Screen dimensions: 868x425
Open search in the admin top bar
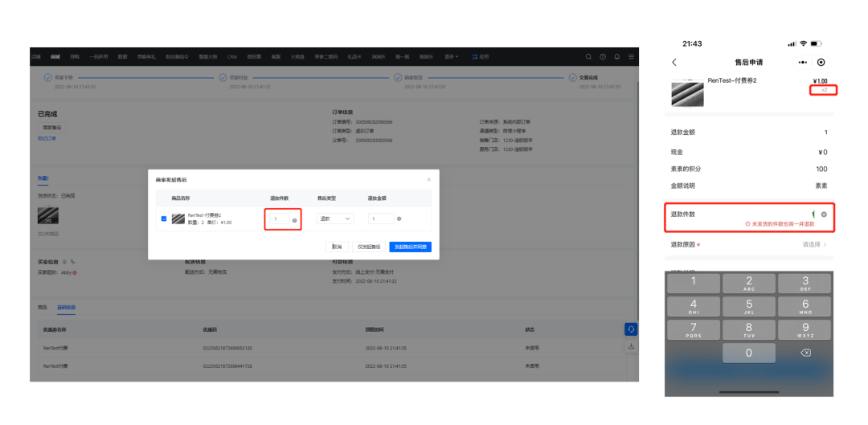click(x=588, y=56)
